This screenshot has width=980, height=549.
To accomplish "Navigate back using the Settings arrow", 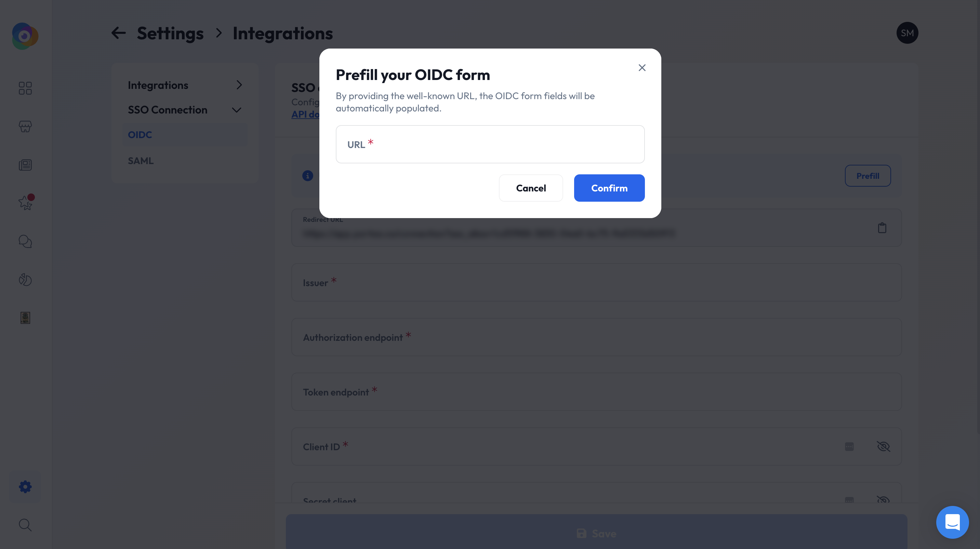I will pyautogui.click(x=118, y=33).
